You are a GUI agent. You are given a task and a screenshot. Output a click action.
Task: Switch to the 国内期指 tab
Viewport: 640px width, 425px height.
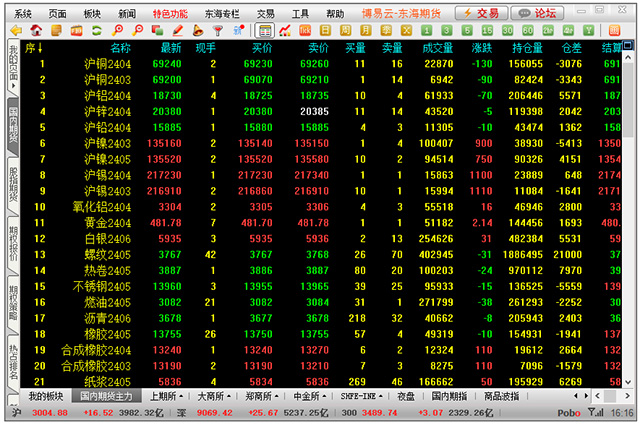pyautogui.click(x=449, y=396)
